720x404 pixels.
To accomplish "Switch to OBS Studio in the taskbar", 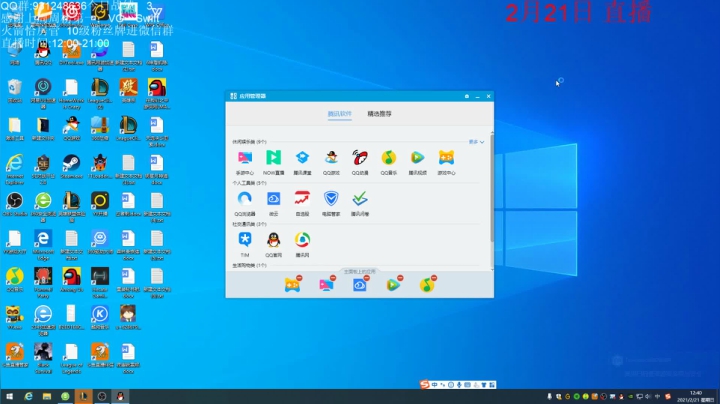I will 102,396.
